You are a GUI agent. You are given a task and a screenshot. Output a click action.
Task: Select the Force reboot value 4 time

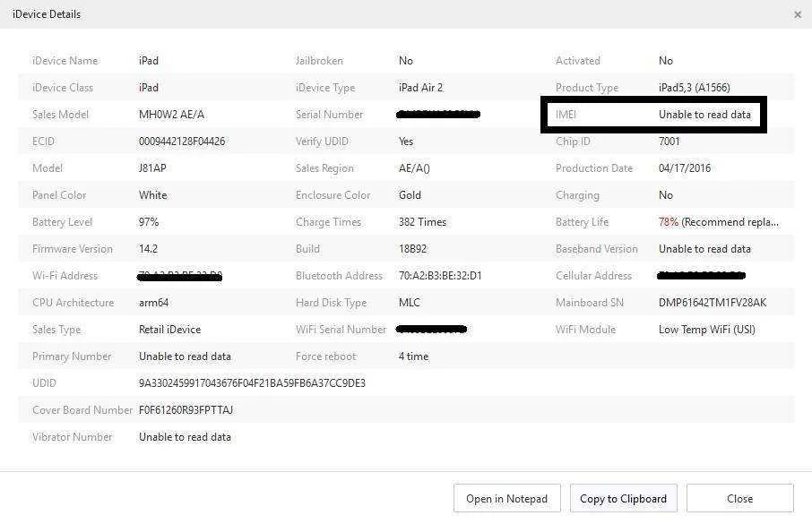coord(414,356)
